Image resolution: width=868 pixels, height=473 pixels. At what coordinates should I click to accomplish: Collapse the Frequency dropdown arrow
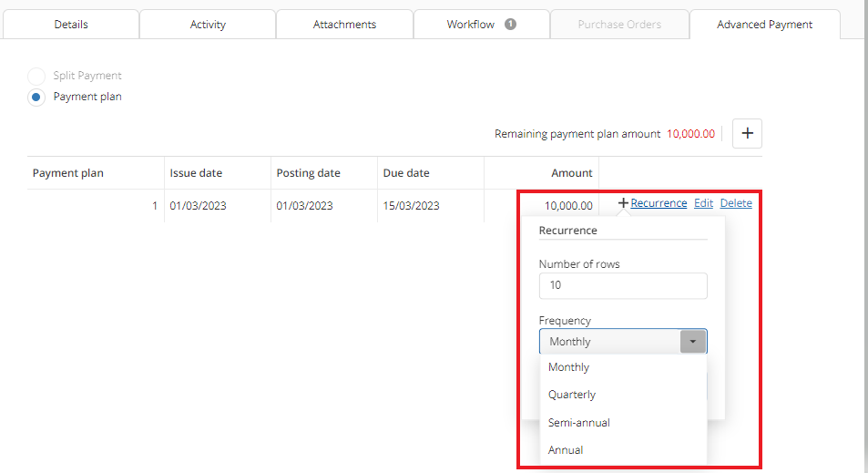pos(693,342)
